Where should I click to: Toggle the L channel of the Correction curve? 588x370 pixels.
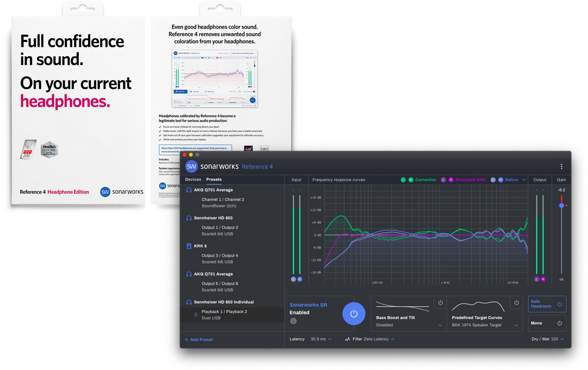[403, 180]
